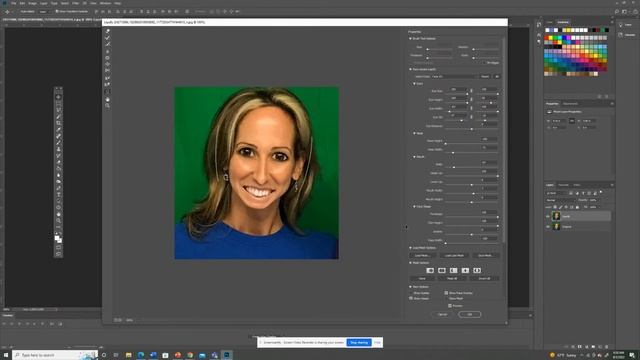Screen dimensions: 640x360
Task: Select the Twirl Clockwise tool in Liquify
Action: pos(108,51)
